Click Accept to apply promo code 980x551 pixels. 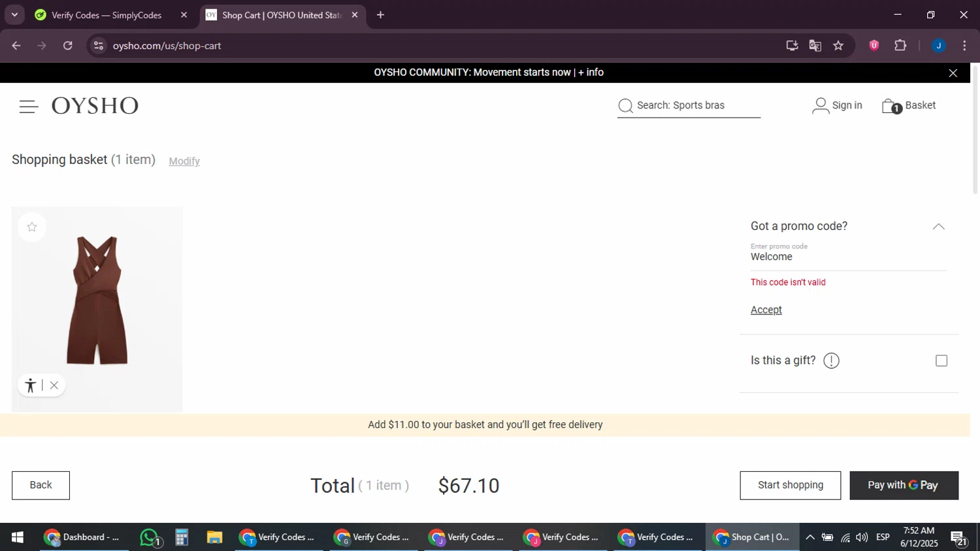[766, 310]
